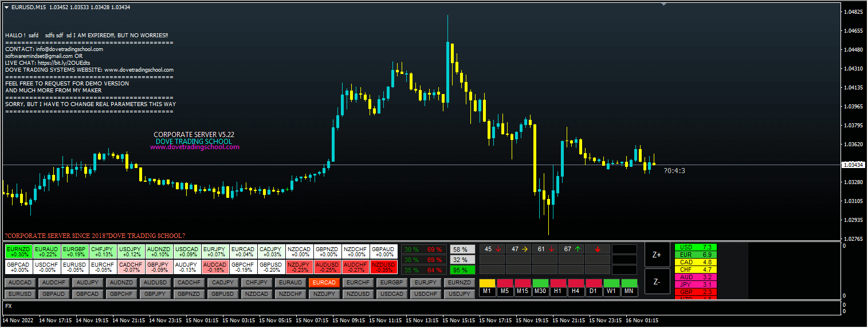Click the Z- zoom out button
The height and width of the screenshot is (328, 868).
click(657, 281)
